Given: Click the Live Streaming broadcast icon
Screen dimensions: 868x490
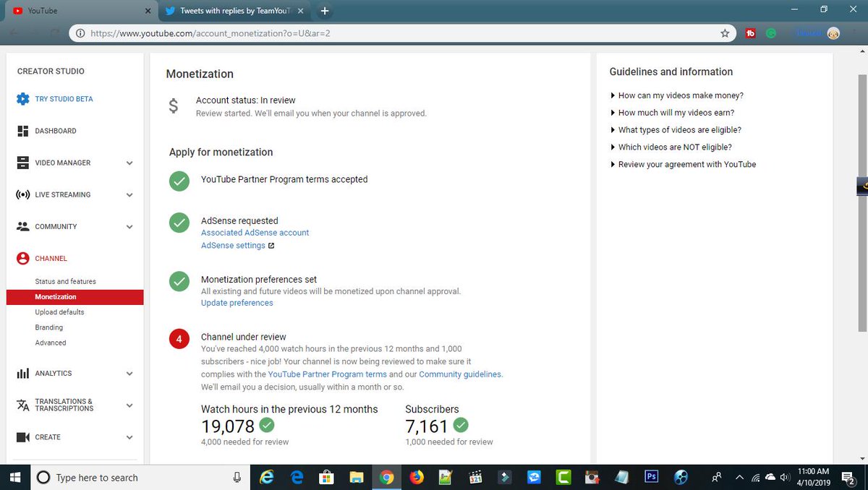Looking at the screenshot, I should point(22,194).
